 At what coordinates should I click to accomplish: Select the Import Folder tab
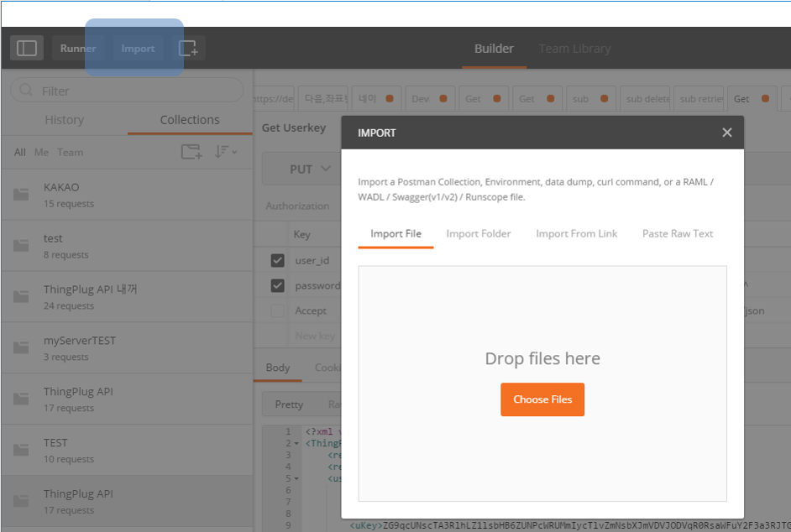click(479, 234)
